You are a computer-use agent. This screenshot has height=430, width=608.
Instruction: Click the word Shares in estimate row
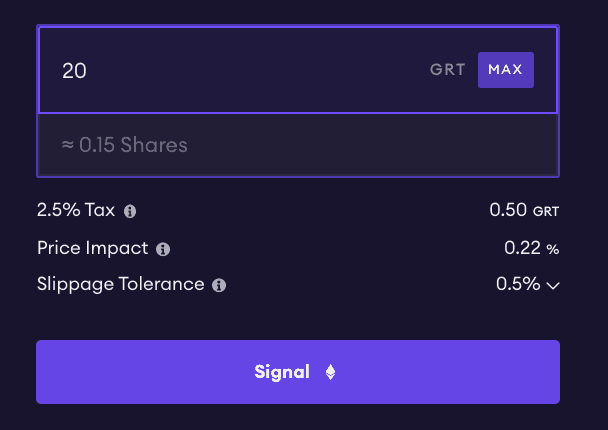click(x=154, y=145)
